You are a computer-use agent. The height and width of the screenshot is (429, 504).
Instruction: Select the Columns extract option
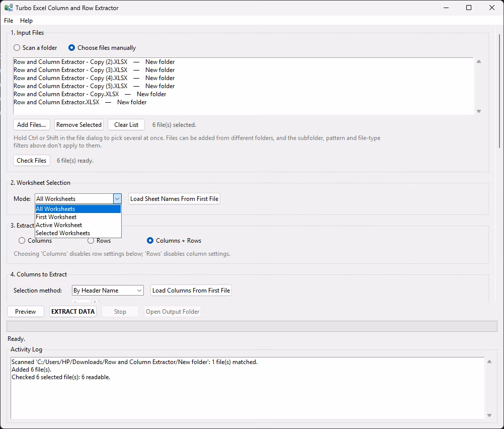pyautogui.click(x=35, y=241)
